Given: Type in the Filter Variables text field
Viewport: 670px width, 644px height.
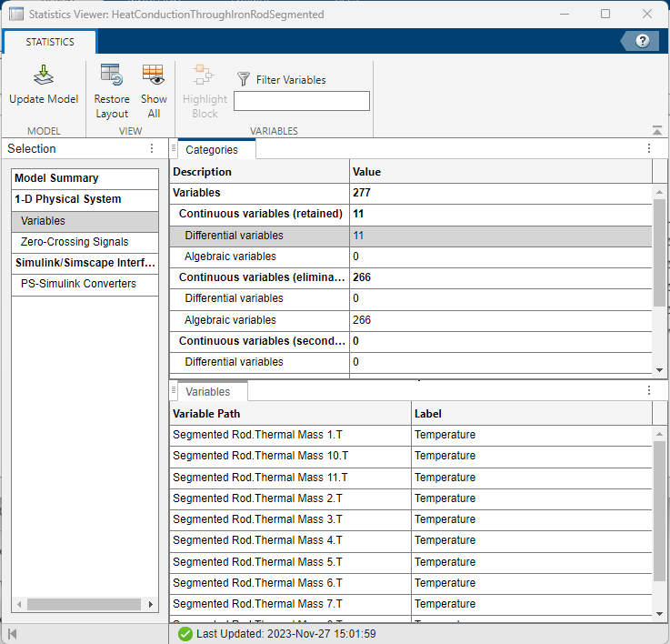Looking at the screenshot, I should pos(302,101).
